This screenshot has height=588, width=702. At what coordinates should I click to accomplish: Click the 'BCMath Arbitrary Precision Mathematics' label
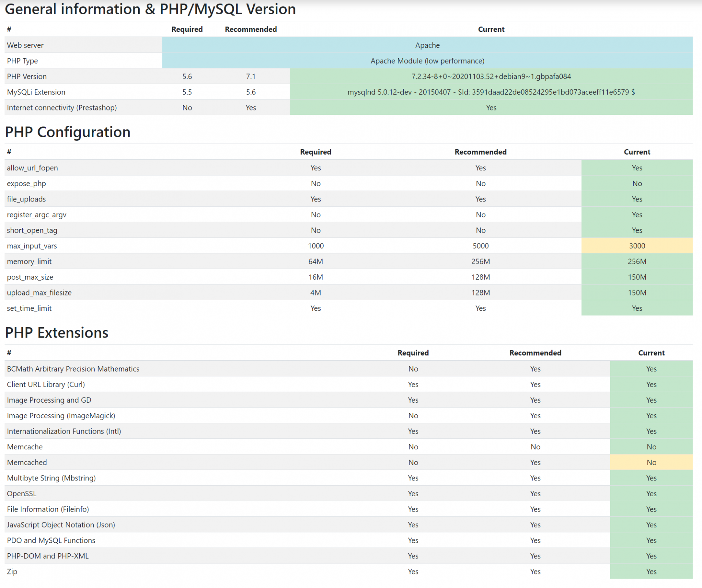point(73,369)
